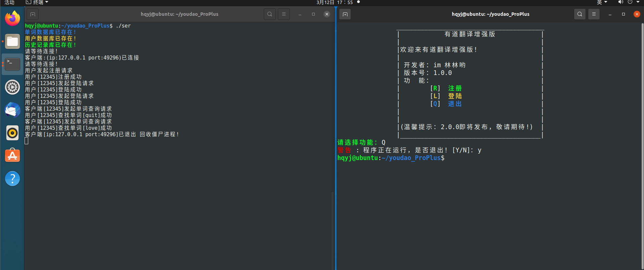Viewport: 644px width, 270px height.
Task: Click the left terminal title hqyj@ubuntu: ~/youdao_ProPlus
Action: click(179, 14)
